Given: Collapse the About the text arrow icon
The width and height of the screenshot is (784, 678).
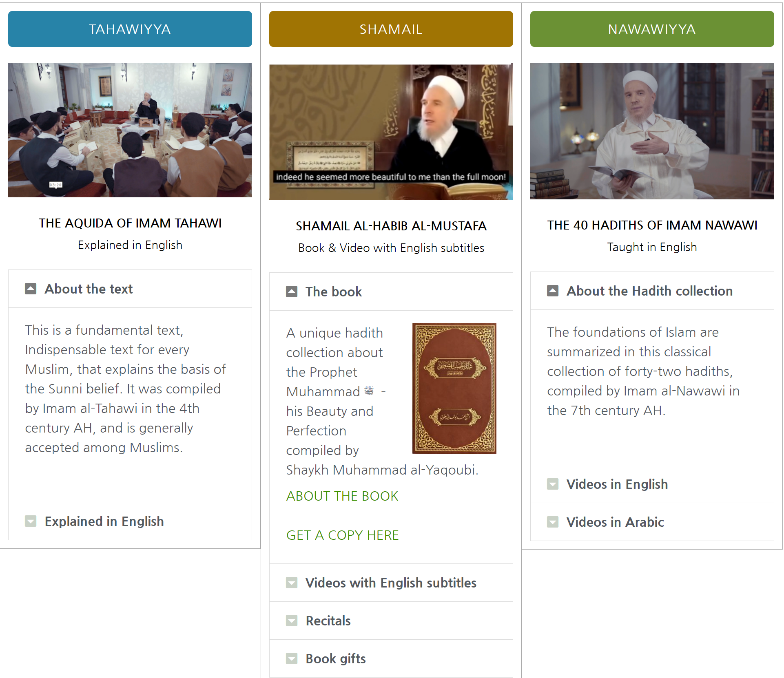Looking at the screenshot, I should (x=31, y=289).
